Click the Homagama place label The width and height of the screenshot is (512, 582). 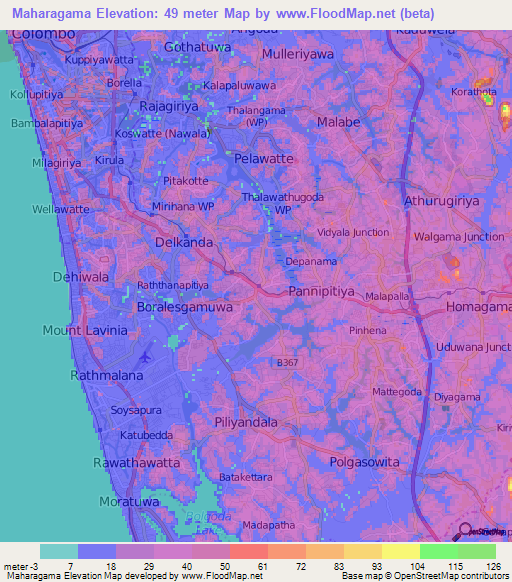pos(479,307)
